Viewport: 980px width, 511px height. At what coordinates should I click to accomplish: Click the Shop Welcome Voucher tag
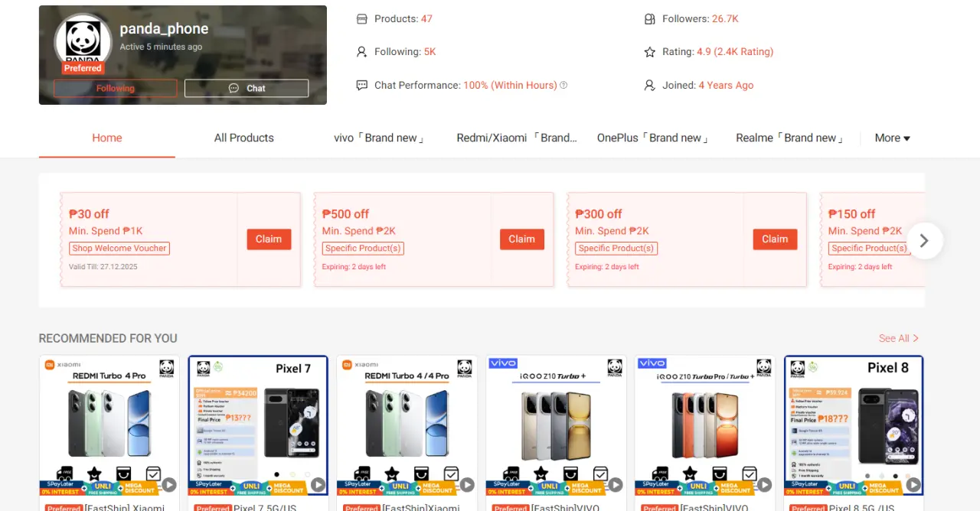(x=119, y=249)
